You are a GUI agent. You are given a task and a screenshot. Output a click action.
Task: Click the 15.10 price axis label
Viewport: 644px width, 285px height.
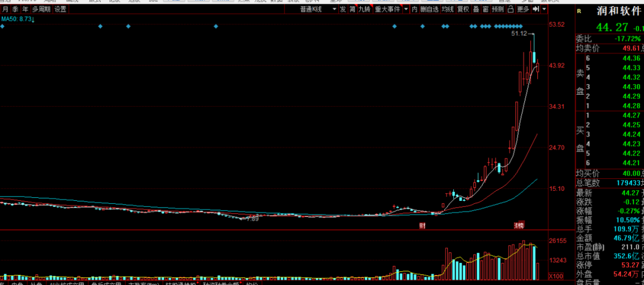click(x=558, y=189)
